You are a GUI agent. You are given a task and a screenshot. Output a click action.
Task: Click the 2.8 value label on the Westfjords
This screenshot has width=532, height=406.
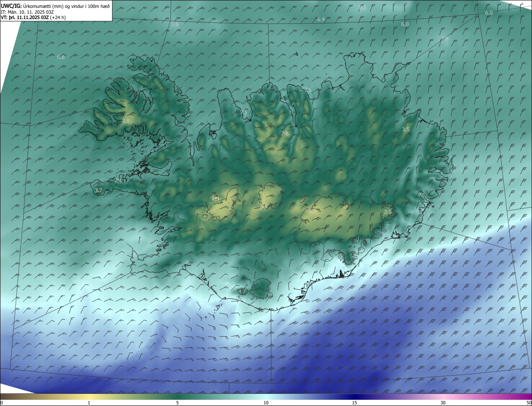coord(126,121)
